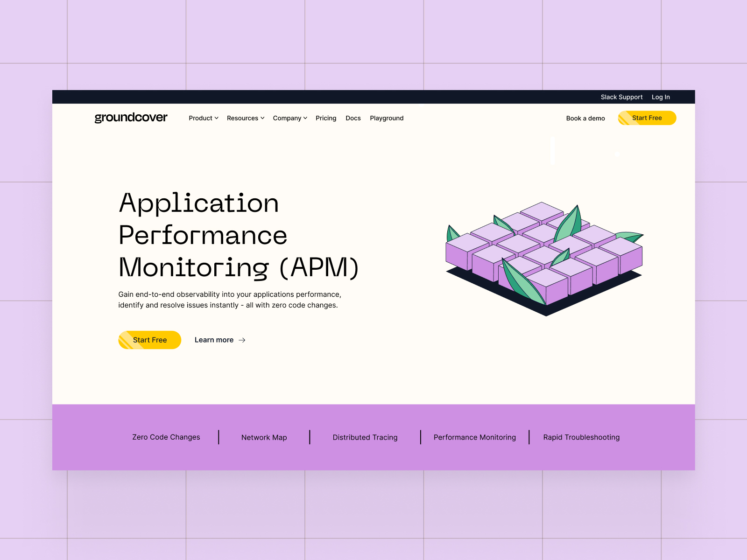This screenshot has height=560, width=747.
Task: Click Start Free button in header
Action: [647, 118]
